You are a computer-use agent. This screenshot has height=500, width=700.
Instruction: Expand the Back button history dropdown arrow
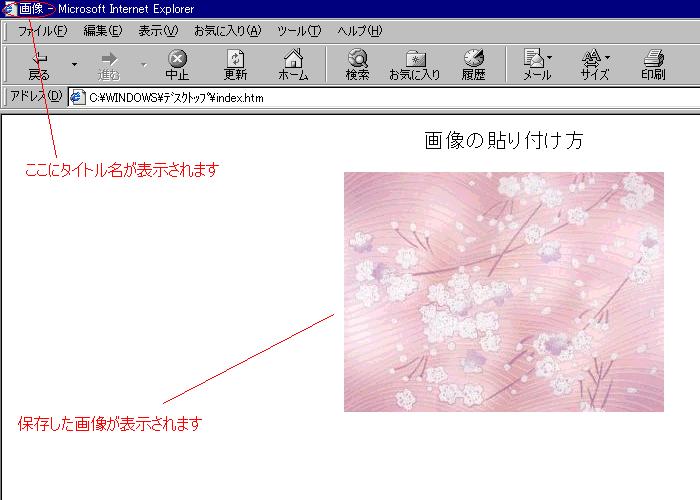coord(74,65)
